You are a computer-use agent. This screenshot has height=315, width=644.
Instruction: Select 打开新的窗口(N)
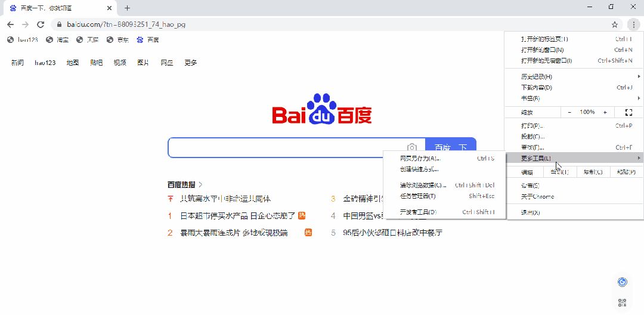(x=574, y=50)
